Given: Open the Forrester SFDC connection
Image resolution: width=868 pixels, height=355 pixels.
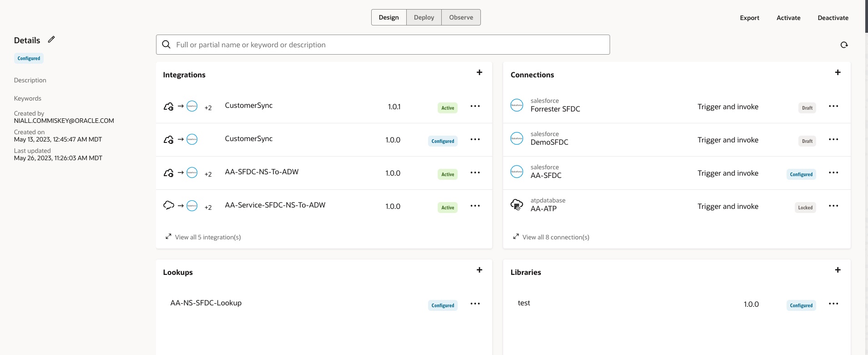Looking at the screenshot, I should pos(555,109).
